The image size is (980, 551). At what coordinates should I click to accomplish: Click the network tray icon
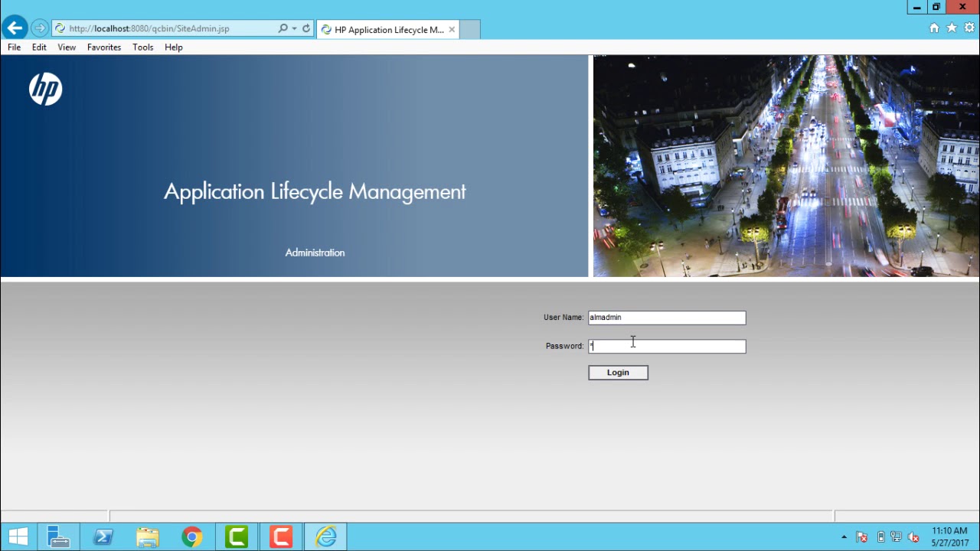point(896,537)
